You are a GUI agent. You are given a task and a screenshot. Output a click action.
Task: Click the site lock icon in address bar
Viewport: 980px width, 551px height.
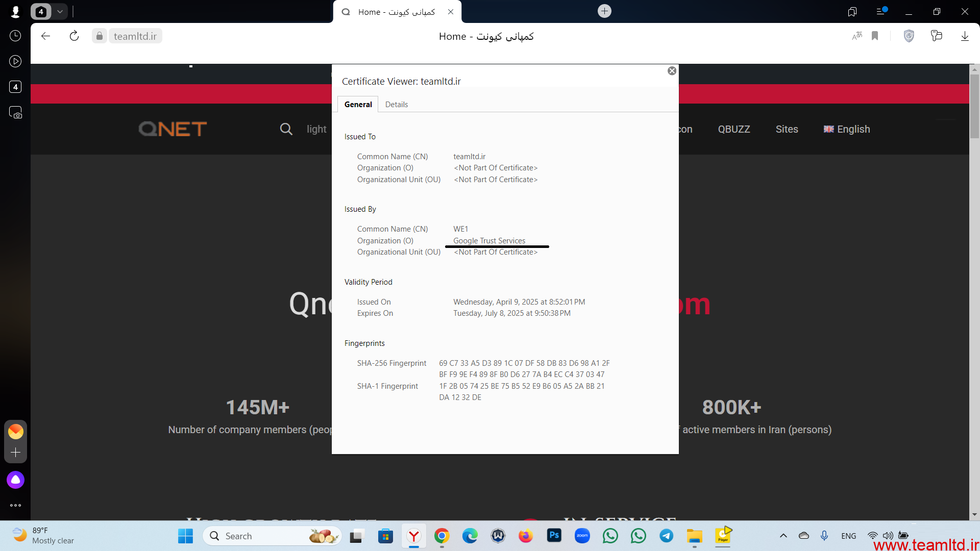pyautogui.click(x=100, y=36)
